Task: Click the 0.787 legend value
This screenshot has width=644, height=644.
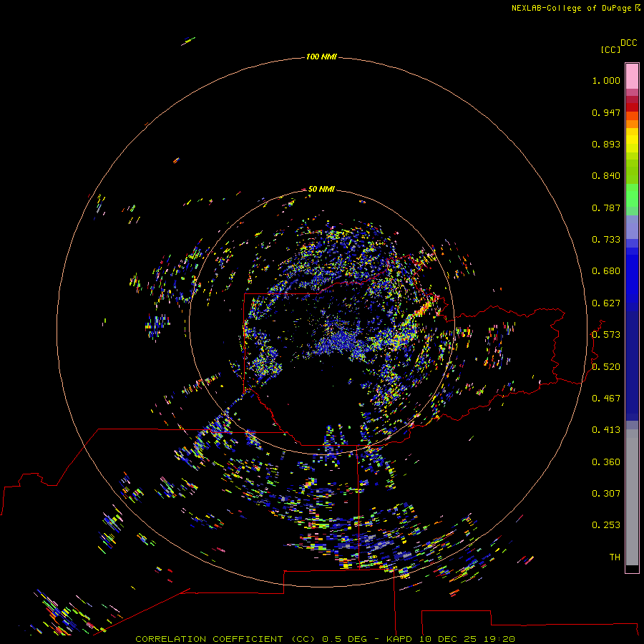Action: [606, 208]
